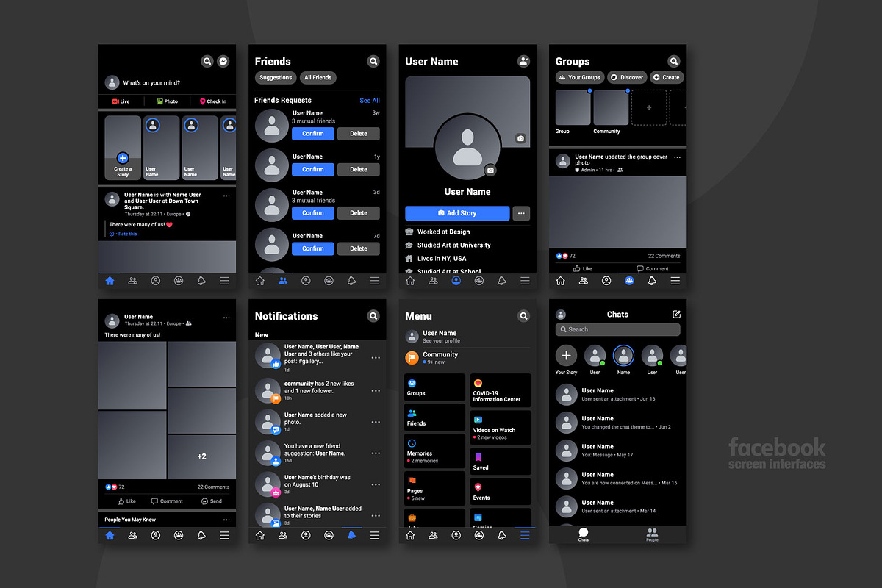Tap Create a Story plus icon
The height and width of the screenshot is (588, 882).
[x=123, y=158]
